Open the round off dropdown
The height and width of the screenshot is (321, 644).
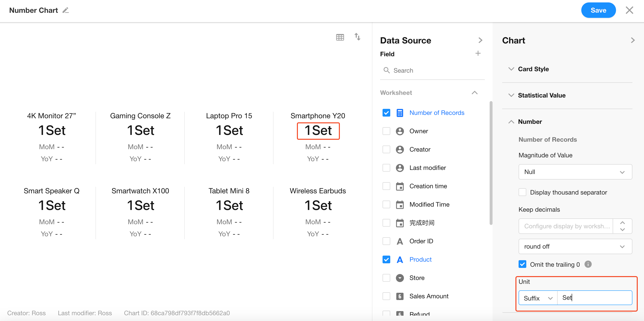pyautogui.click(x=575, y=246)
